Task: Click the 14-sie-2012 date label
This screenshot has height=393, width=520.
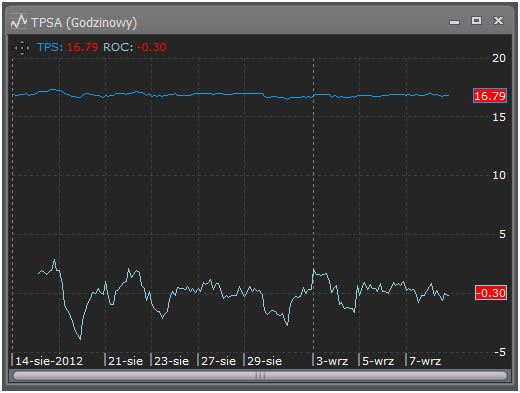Action: (x=49, y=361)
